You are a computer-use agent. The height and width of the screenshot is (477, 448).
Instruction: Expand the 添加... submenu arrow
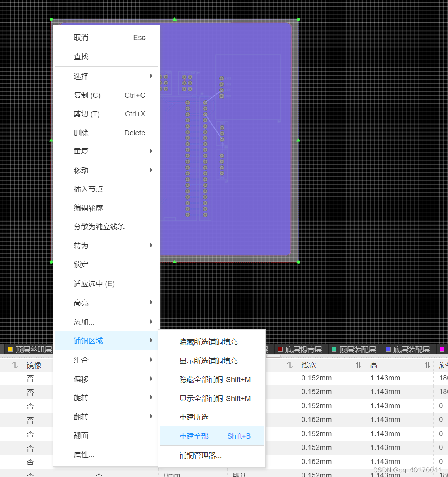point(151,321)
